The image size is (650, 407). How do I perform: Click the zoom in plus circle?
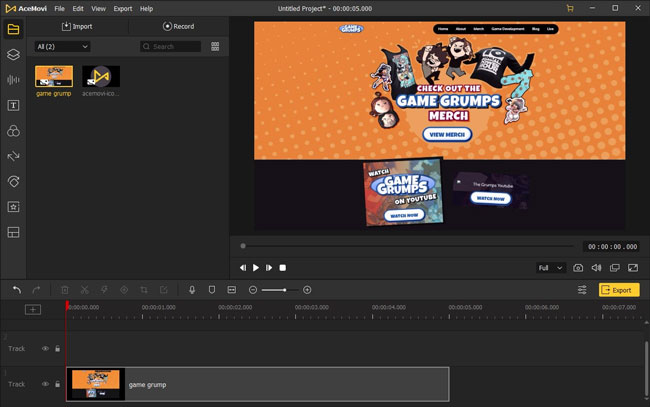pos(307,290)
